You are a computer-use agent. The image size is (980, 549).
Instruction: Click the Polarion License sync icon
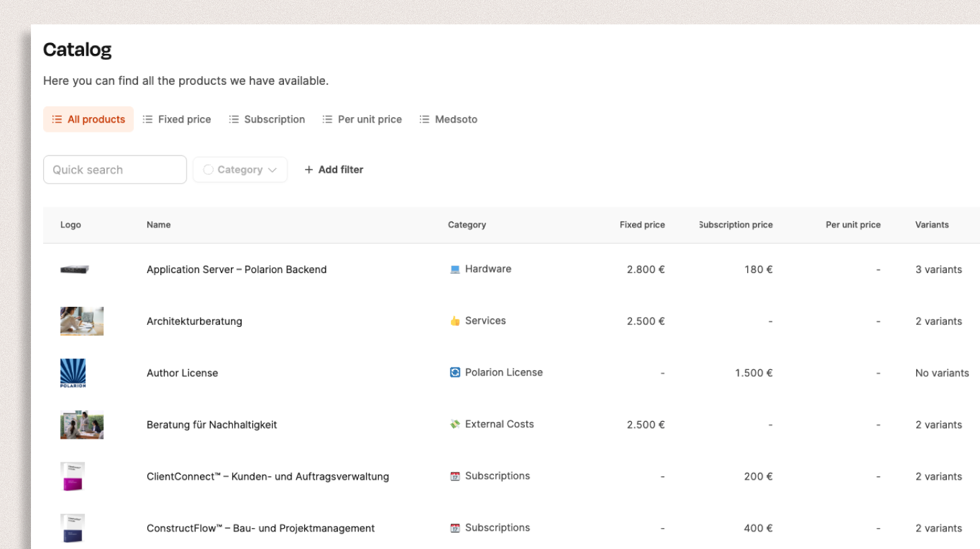455,372
